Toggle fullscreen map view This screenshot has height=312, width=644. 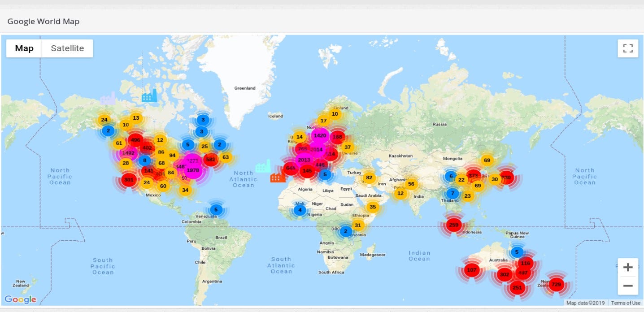point(628,48)
